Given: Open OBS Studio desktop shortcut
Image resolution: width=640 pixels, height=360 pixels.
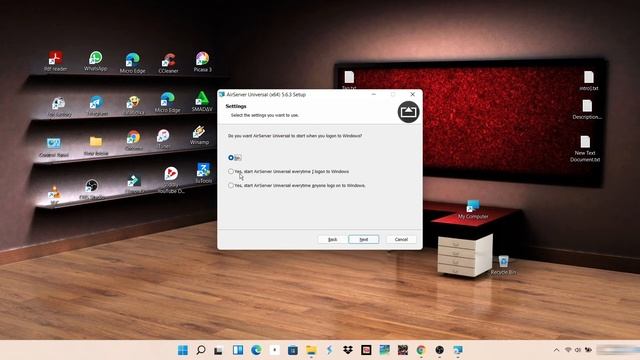Looking at the screenshot, I should point(92,189).
